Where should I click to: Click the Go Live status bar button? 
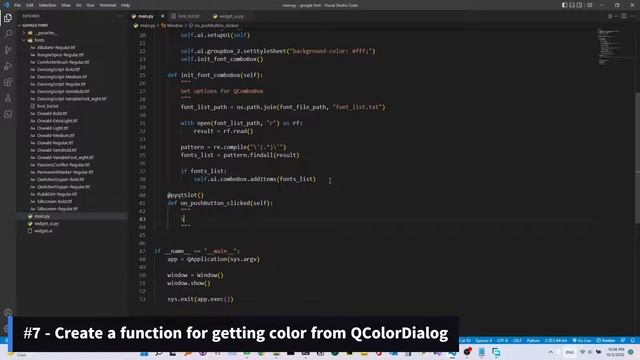pyautogui.click(x=582, y=340)
